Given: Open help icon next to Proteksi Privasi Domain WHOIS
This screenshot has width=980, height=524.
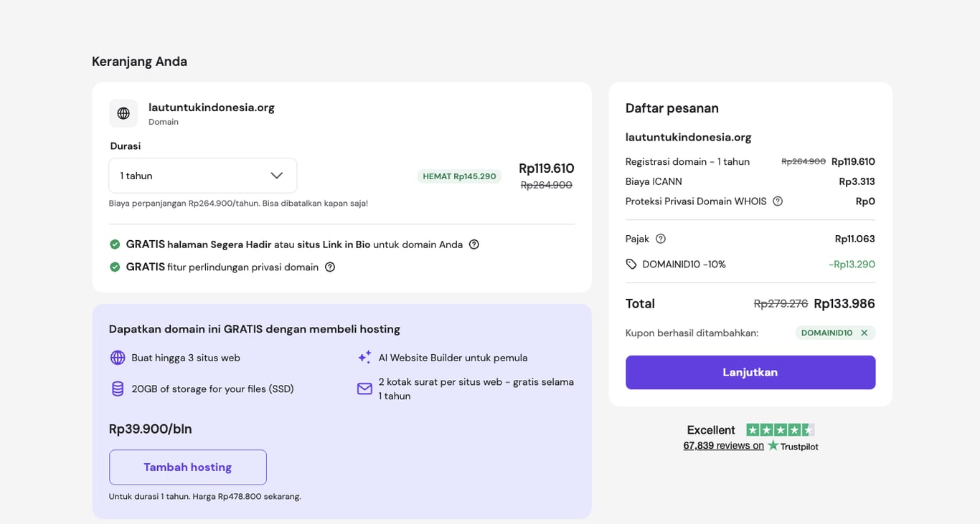Looking at the screenshot, I should point(778,201).
